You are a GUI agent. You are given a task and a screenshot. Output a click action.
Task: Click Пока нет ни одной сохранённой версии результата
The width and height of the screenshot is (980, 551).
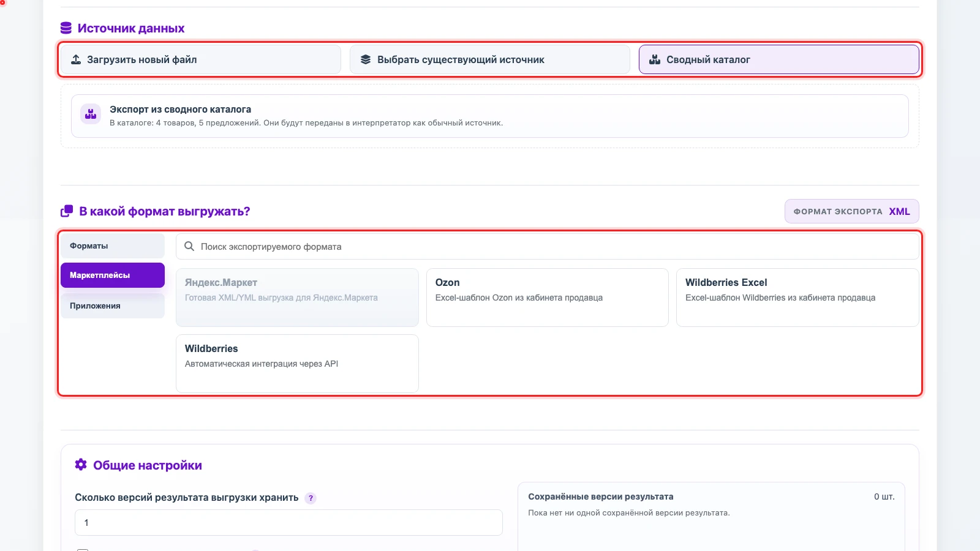629,513
